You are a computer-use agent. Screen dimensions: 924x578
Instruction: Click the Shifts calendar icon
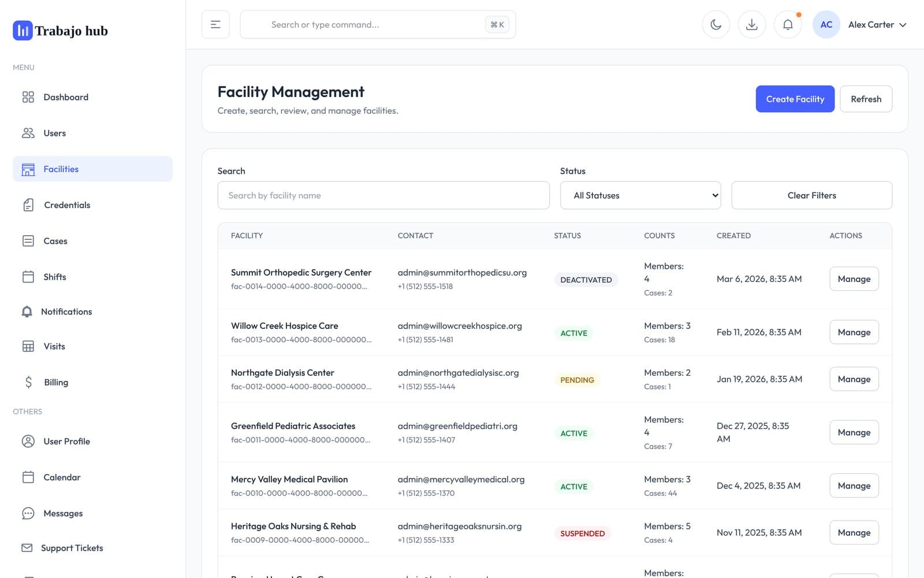(x=28, y=277)
